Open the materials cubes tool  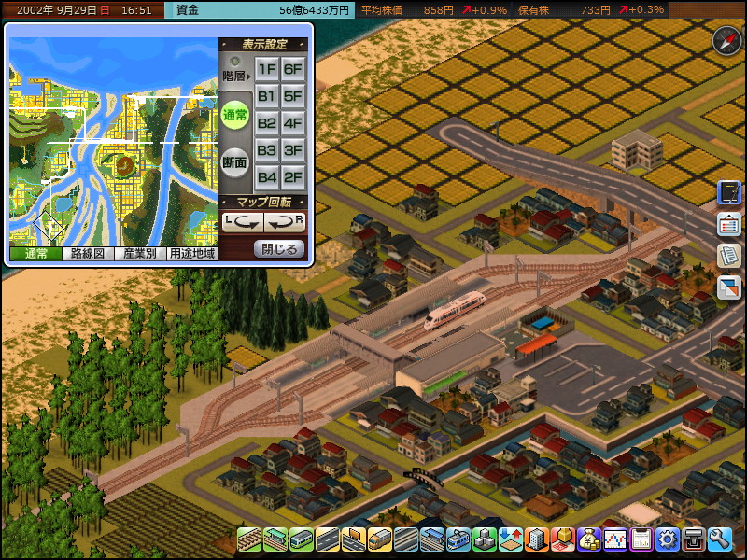tap(484, 539)
